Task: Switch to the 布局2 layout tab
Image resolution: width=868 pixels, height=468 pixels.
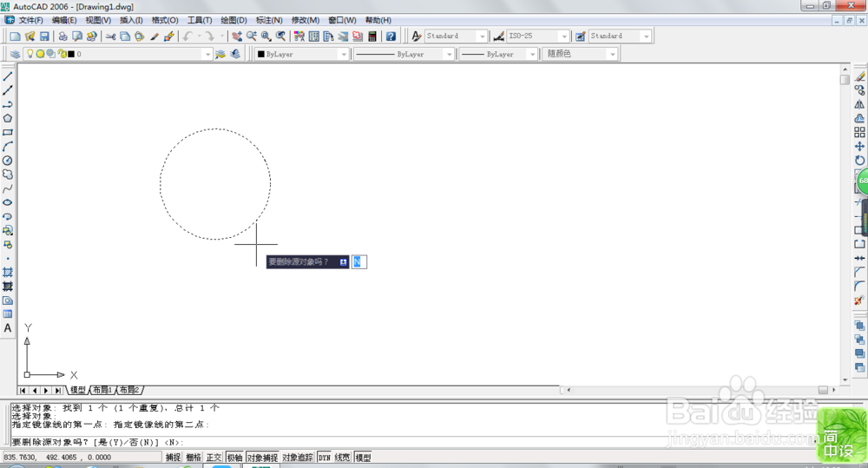Action: tap(129, 390)
